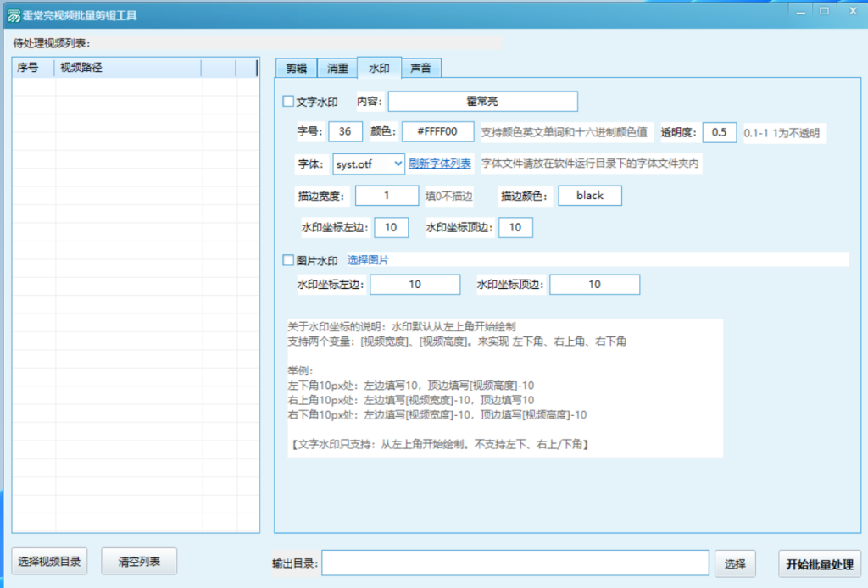
Task: Click the 输出目录 text field
Action: (515, 563)
